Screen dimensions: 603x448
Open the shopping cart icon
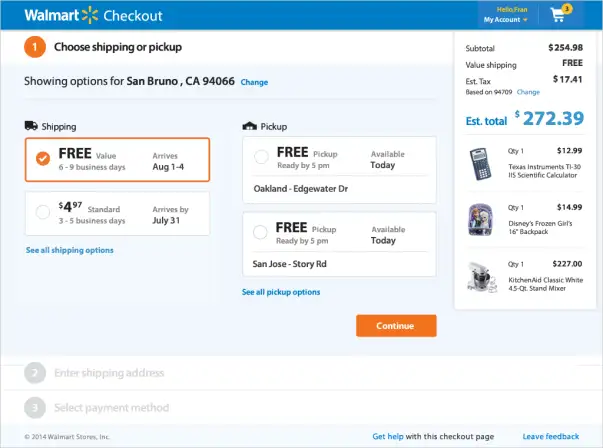[x=558, y=15]
